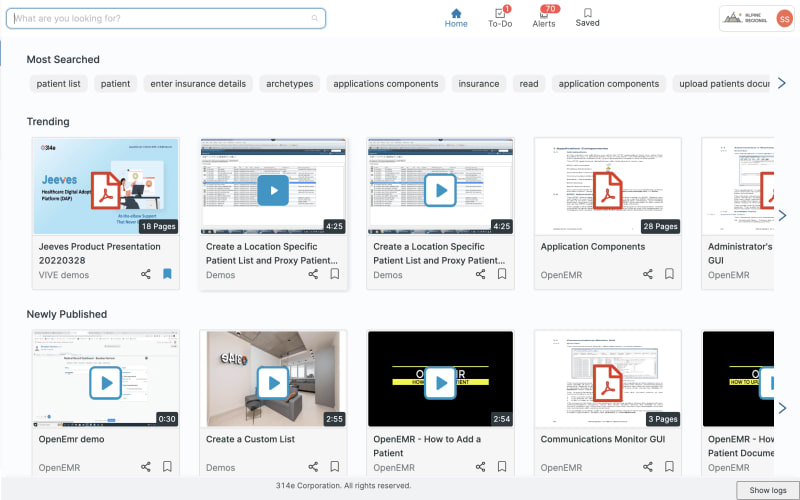Open 'OpenEmr demo' title link

(71, 439)
